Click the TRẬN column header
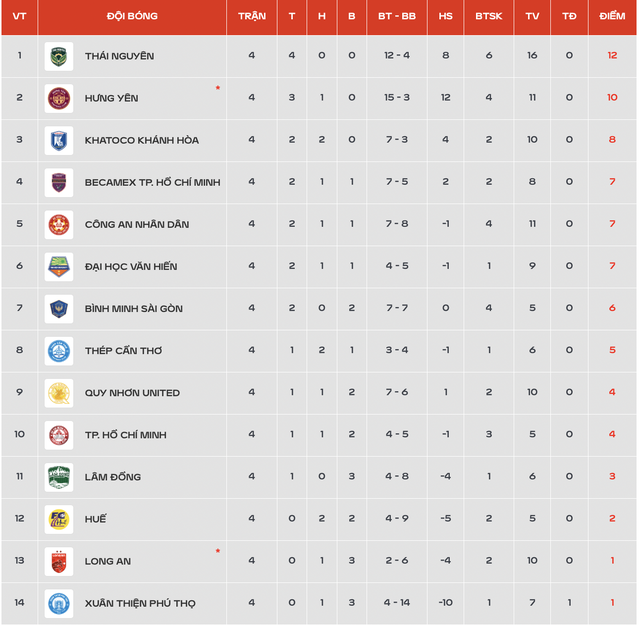The width and height of the screenshot is (640, 626). 252,16
